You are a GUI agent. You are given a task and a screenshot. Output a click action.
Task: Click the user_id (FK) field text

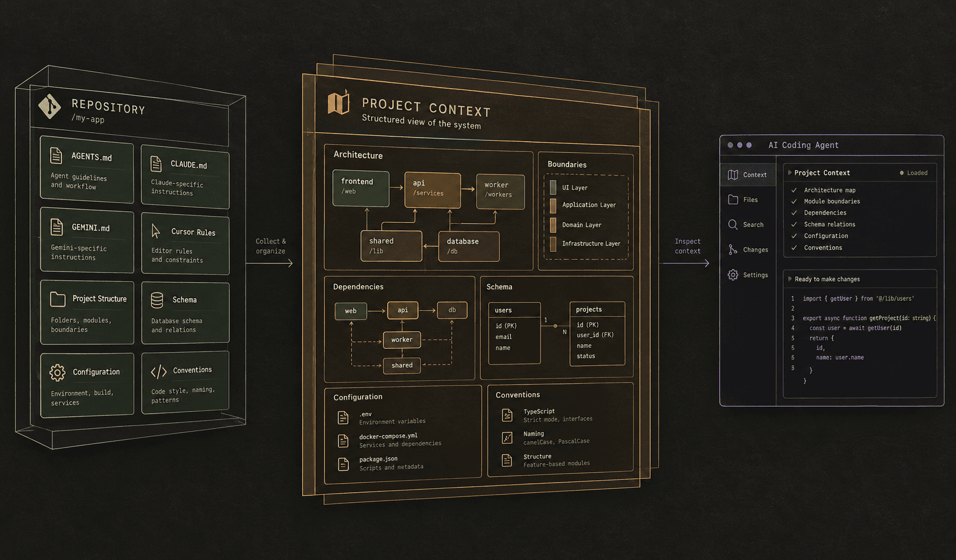(x=595, y=335)
